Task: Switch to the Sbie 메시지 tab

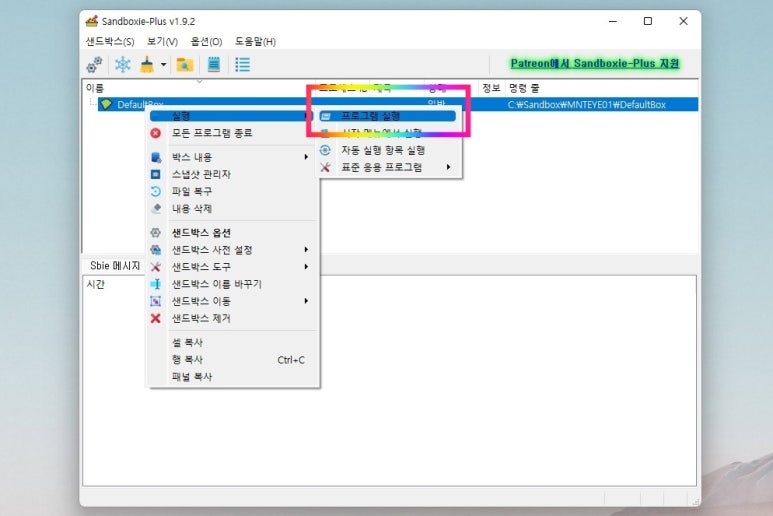Action: click(115, 266)
